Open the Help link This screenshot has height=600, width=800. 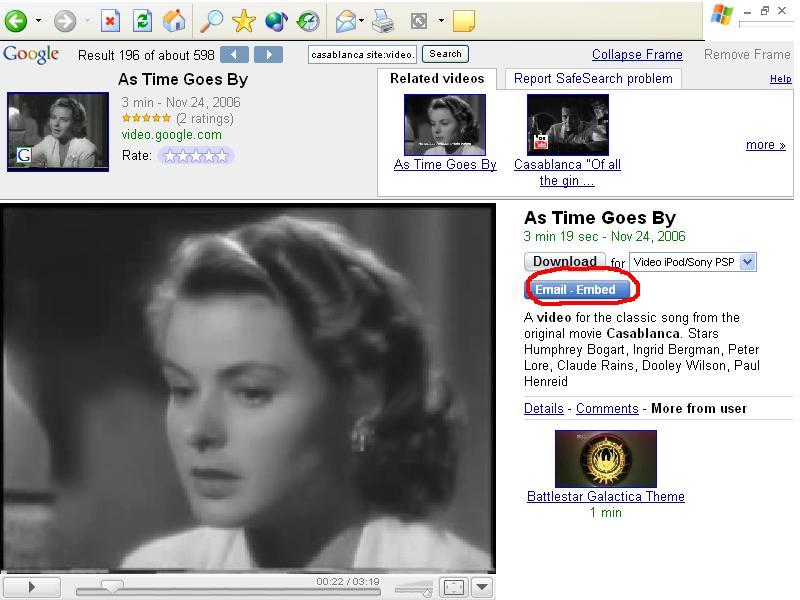(781, 79)
